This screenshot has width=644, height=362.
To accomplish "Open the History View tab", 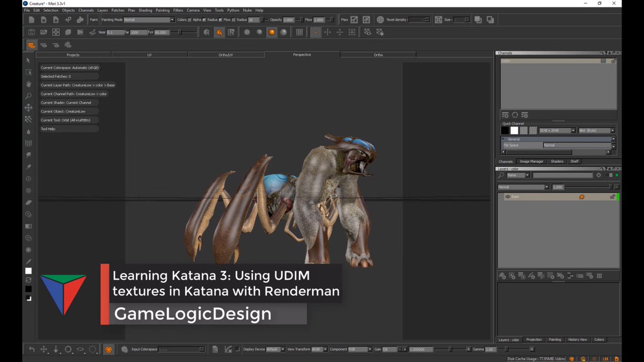I will click(x=577, y=339).
